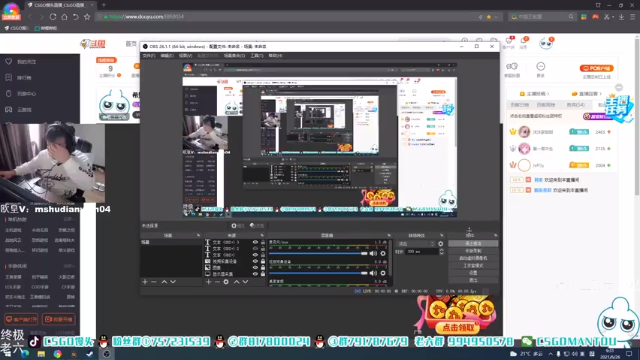Open the 场景集合(S) menu in OBS
This screenshot has height=360, width=640.
234,56
